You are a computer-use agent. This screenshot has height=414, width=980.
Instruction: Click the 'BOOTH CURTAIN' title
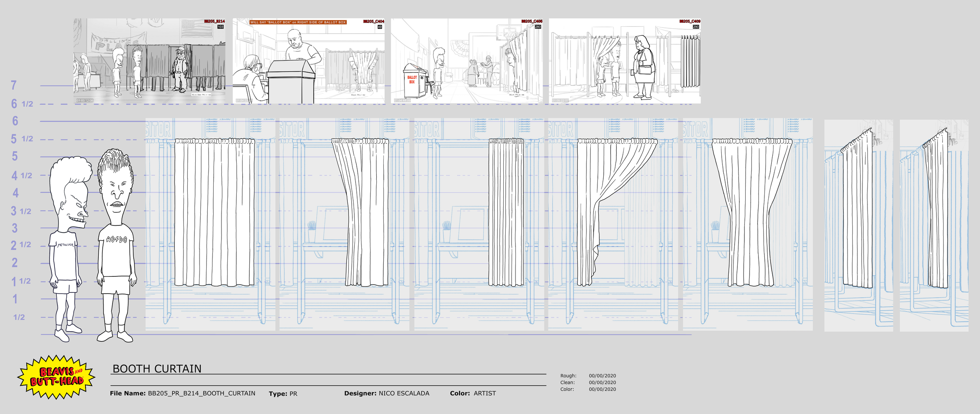click(x=157, y=369)
